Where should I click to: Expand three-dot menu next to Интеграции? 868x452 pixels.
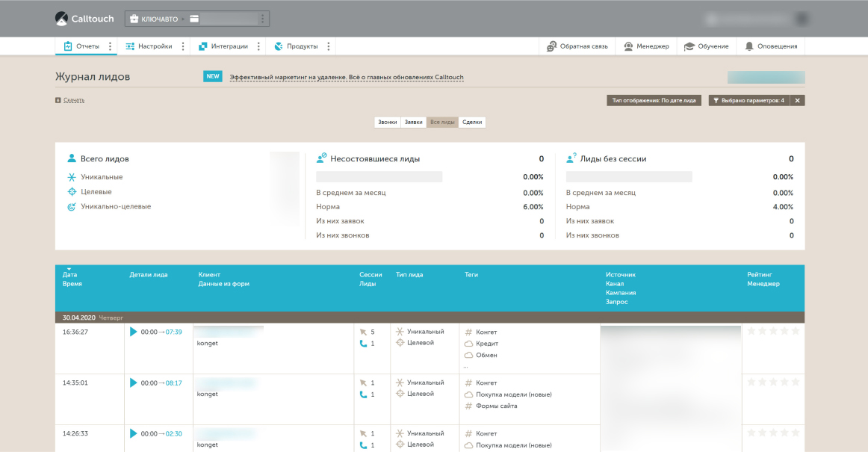(258, 46)
